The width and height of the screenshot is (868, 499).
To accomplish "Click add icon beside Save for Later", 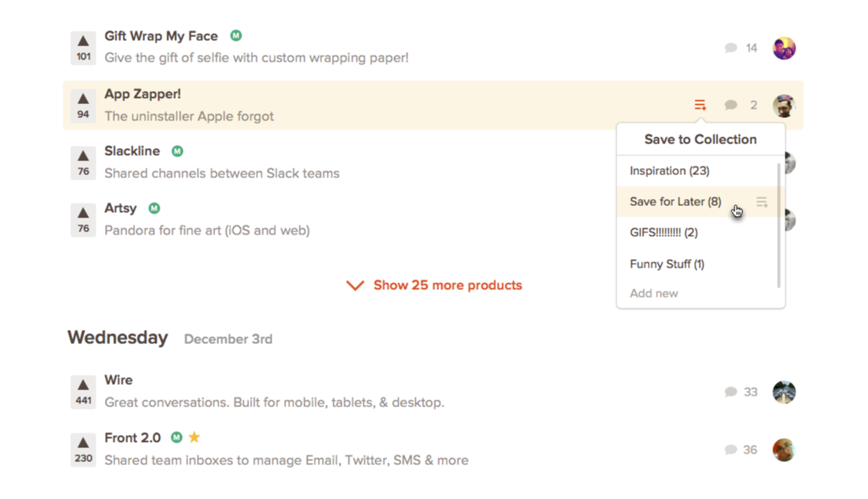I will tap(762, 202).
